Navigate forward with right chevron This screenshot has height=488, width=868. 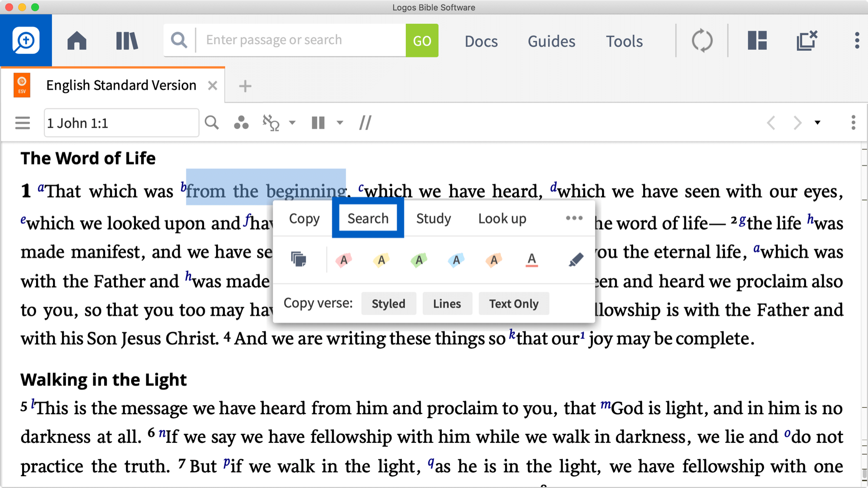click(797, 123)
